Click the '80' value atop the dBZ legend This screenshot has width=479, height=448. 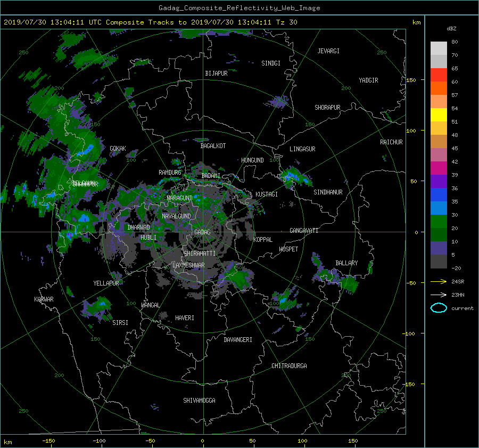coord(455,42)
